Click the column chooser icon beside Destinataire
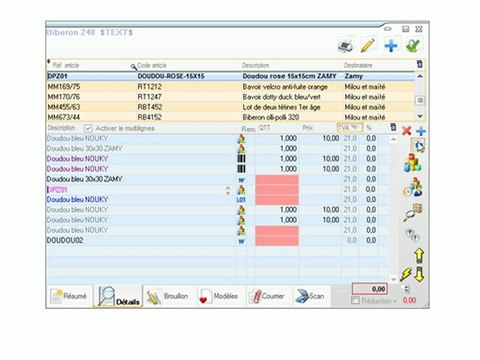The image size is (480, 360). click(x=420, y=64)
